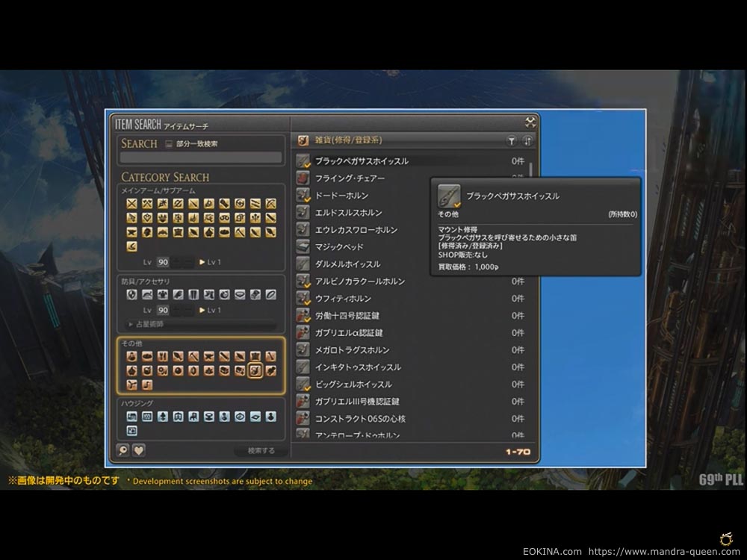Select フライング・チェアー list row
The width and height of the screenshot is (747, 560).
pyautogui.click(x=411, y=178)
